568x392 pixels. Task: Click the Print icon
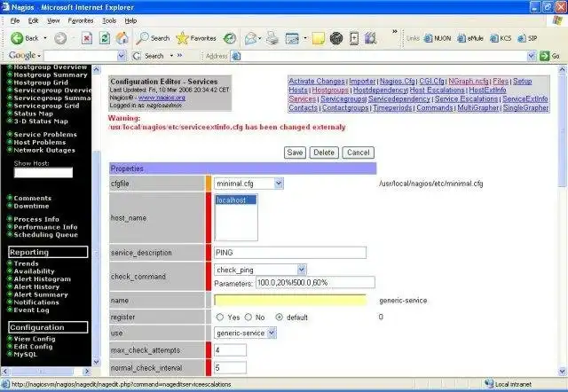272,38
